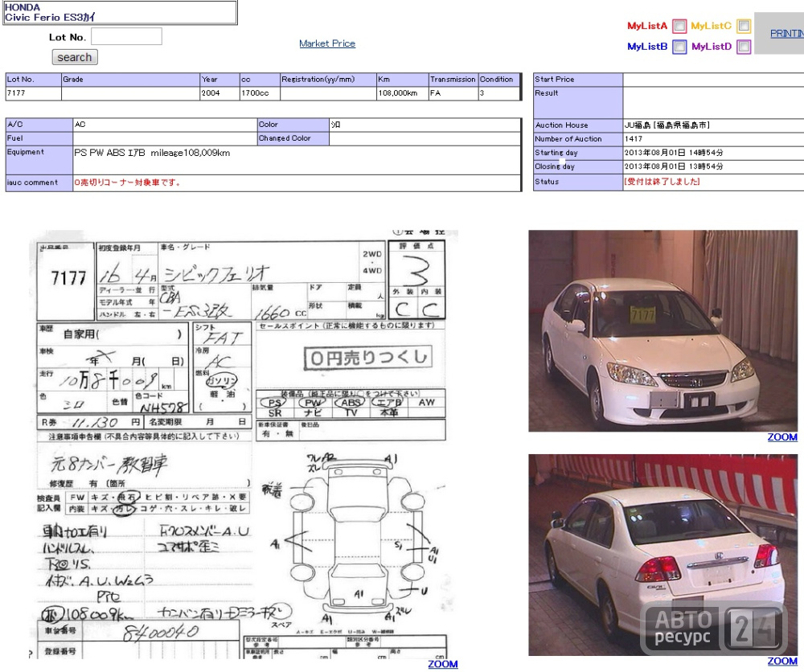804x672 pixels.
Task: Select the red status text
Action: coord(662,182)
